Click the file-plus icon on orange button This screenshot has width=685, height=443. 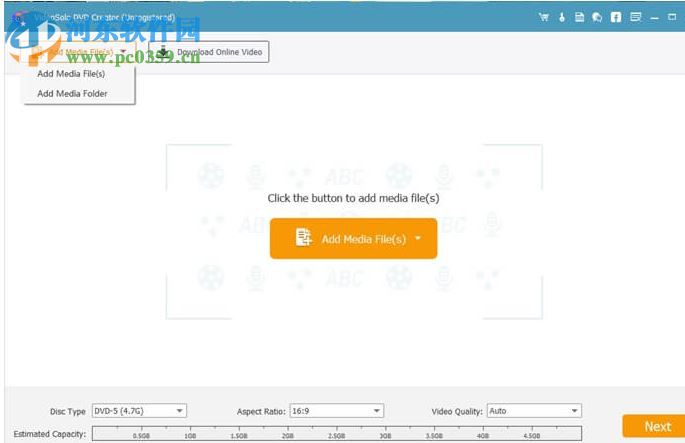(x=304, y=238)
